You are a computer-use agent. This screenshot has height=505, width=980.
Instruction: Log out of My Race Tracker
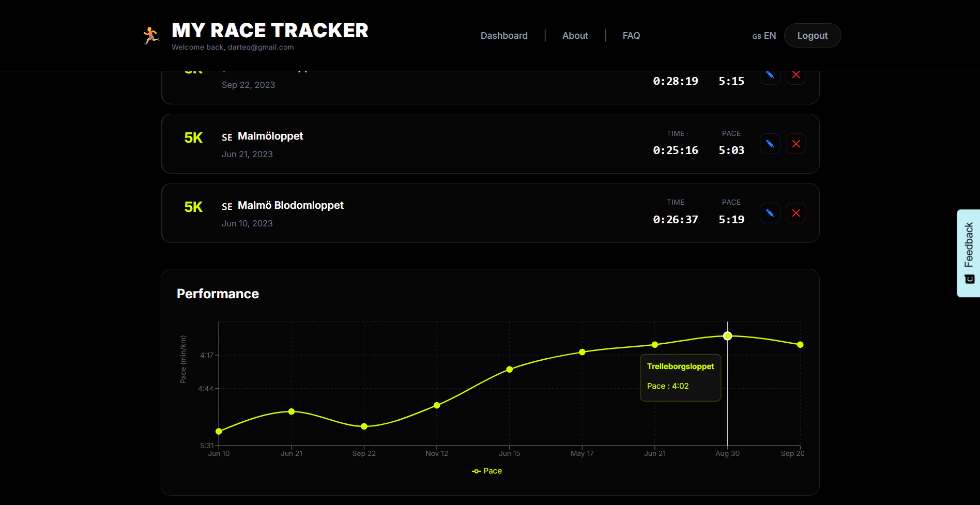click(812, 35)
